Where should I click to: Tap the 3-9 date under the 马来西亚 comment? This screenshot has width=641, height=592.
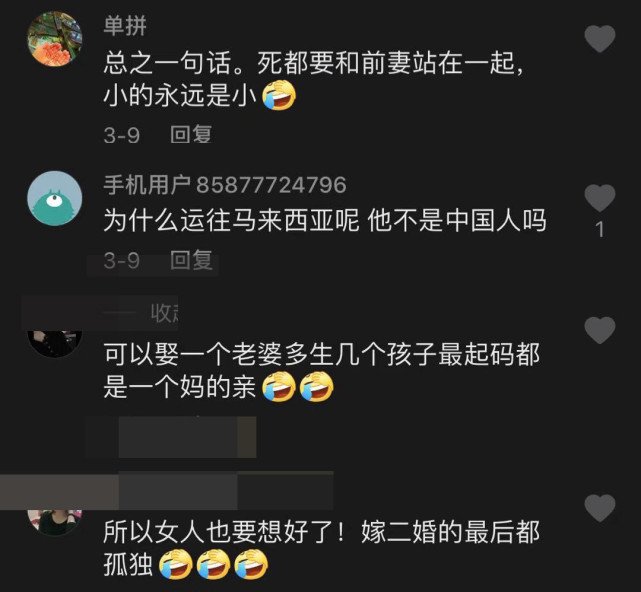click(x=121, y=261)
